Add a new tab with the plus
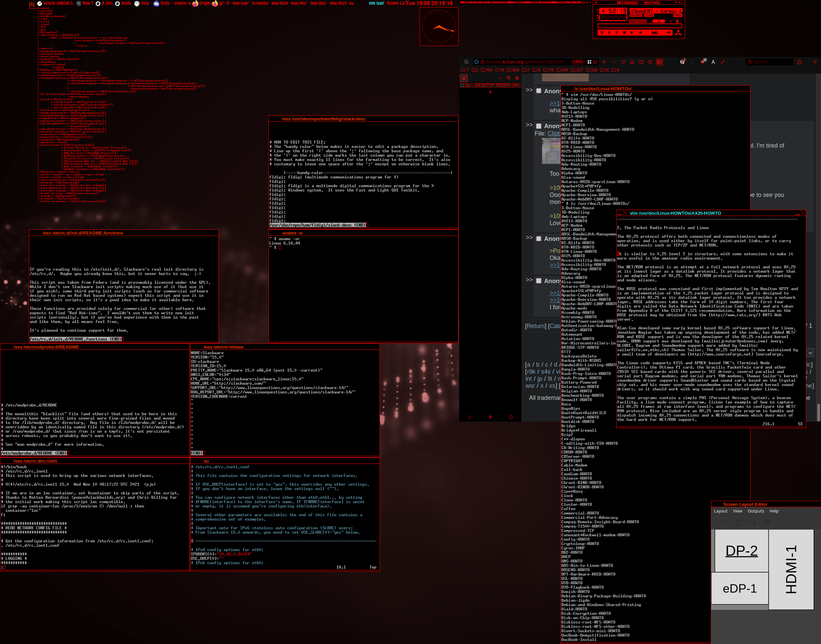 (490, 92)
